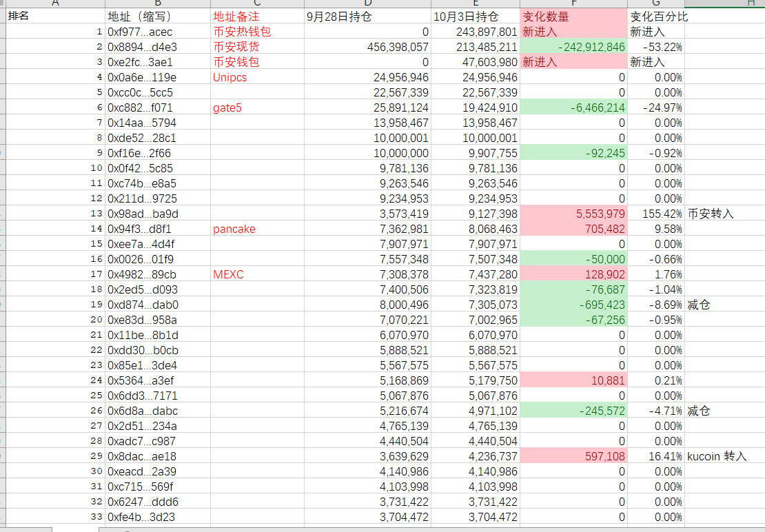Click the green cell -92,245
The image size is (765, 532).
point(573,152)
